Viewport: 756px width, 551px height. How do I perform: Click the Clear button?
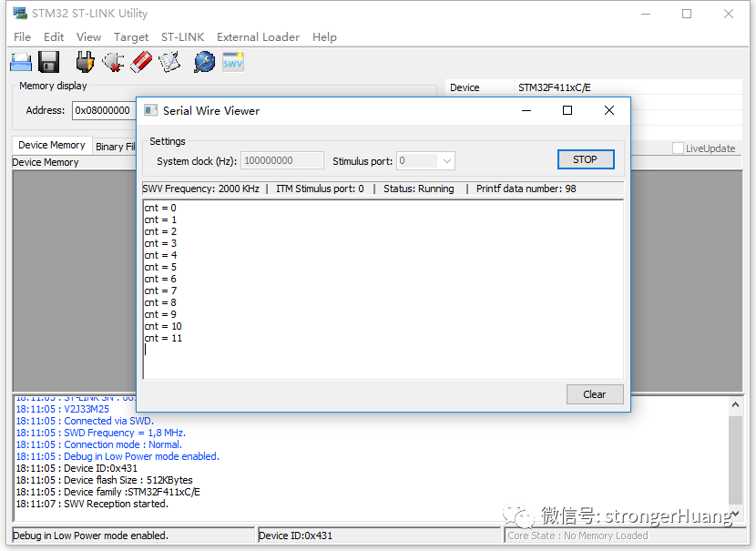tap(595, 394)
